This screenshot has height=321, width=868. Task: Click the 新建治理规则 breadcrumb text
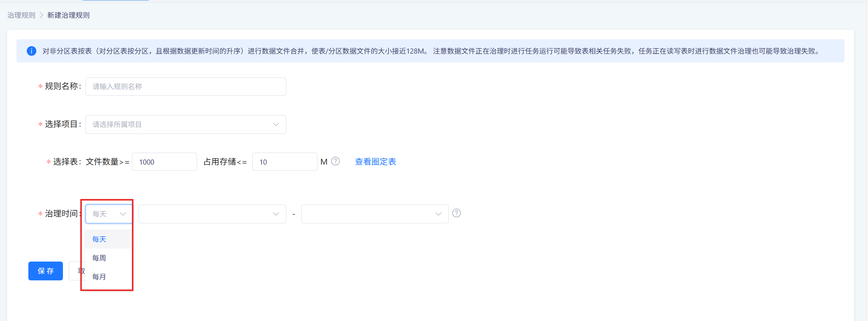[x=68, y=15]
